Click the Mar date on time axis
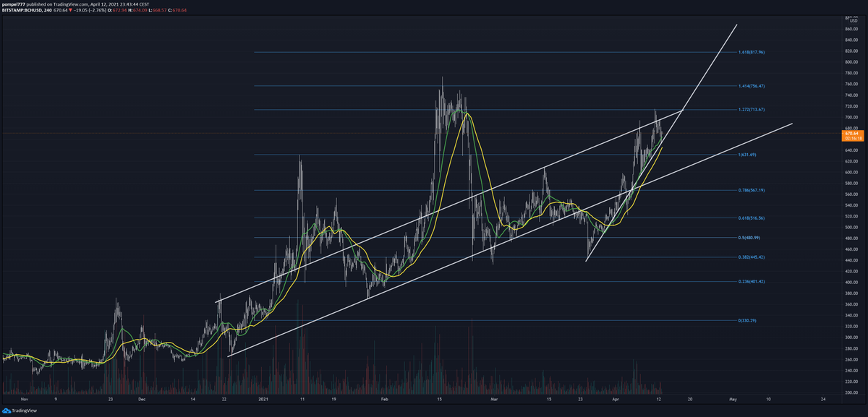Image resolution: width=868 pixels, height=417 pixels. (x=493, y=399)
